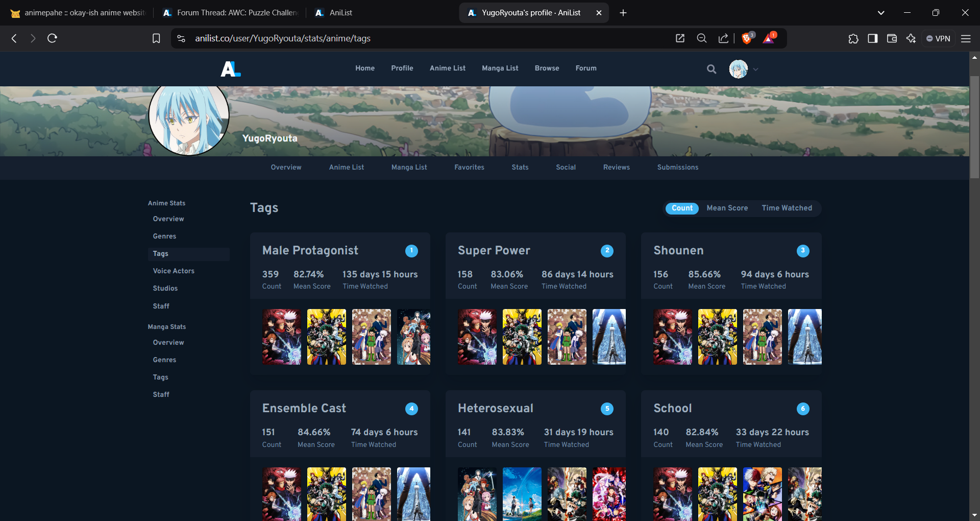Open the browser hamburger main menu
The width and height of the screenshot is (980, 521).
pyautogui.click(x=966, y=38)
